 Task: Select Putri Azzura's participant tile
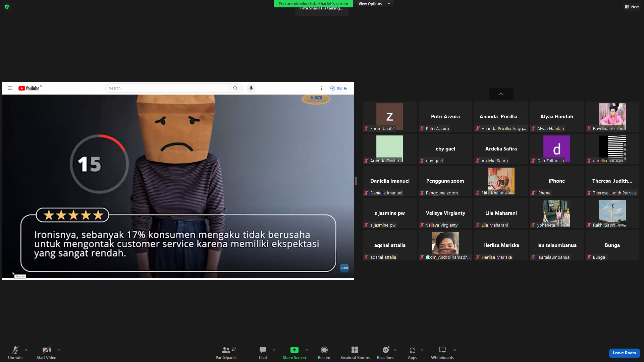(x=445, y=117)
